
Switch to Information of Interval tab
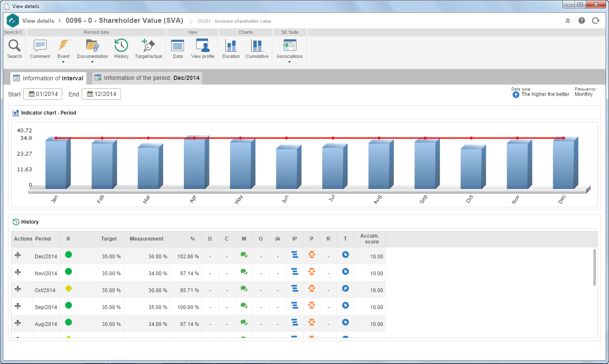point(48,78)
